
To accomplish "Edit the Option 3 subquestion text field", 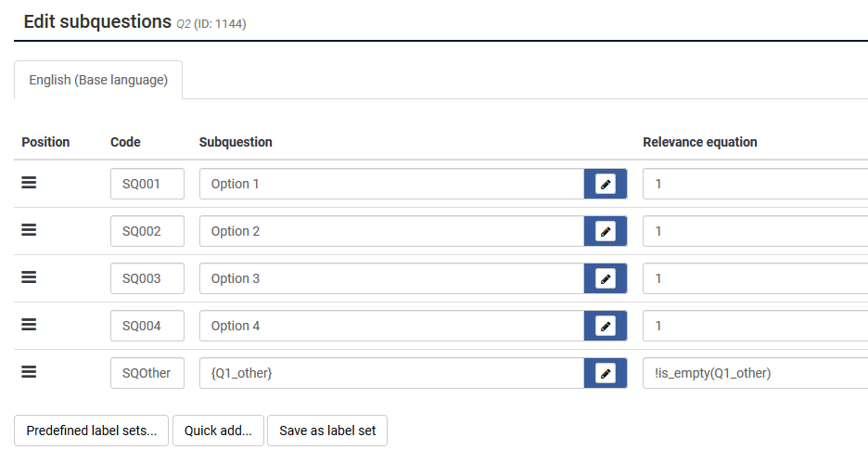I will point(392,278).
